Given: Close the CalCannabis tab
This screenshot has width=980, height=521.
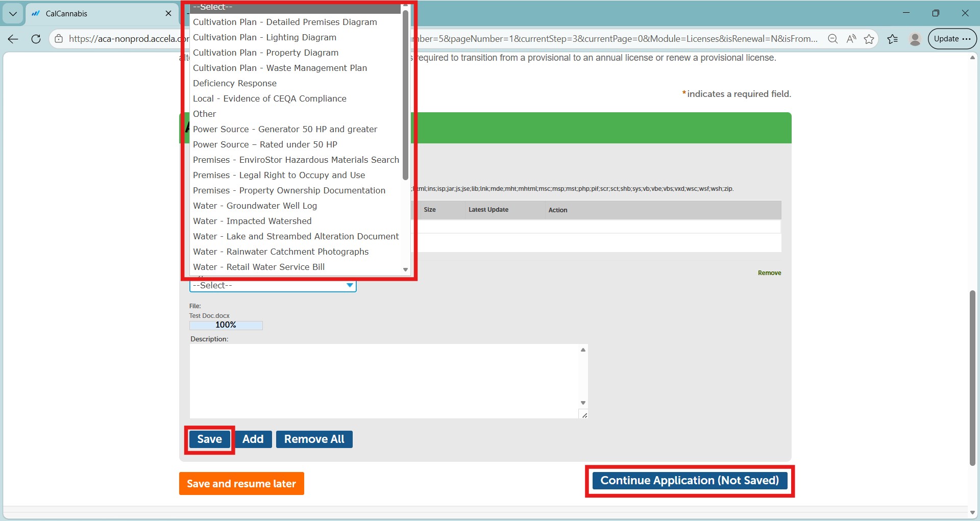Looking at the screenshot, I should (168, 13).
